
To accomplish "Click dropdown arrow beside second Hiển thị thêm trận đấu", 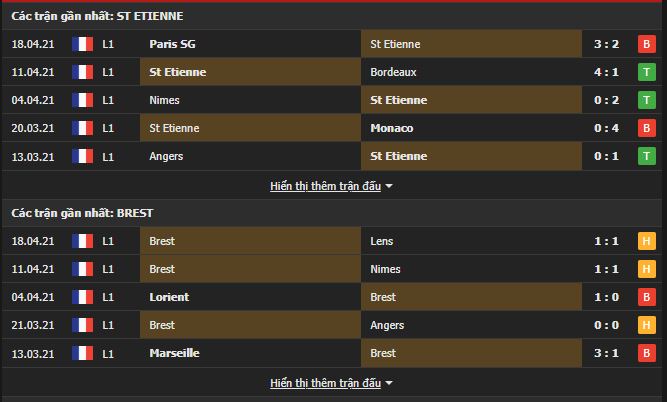I will point(388,383).
